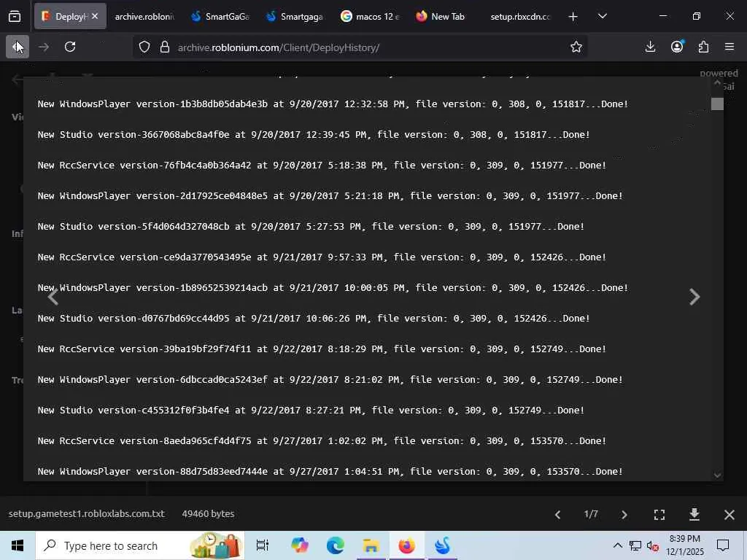Viewport: 747px width, 560px height.
Task: Click the browser forward arrow
Action: click(44, 47)
